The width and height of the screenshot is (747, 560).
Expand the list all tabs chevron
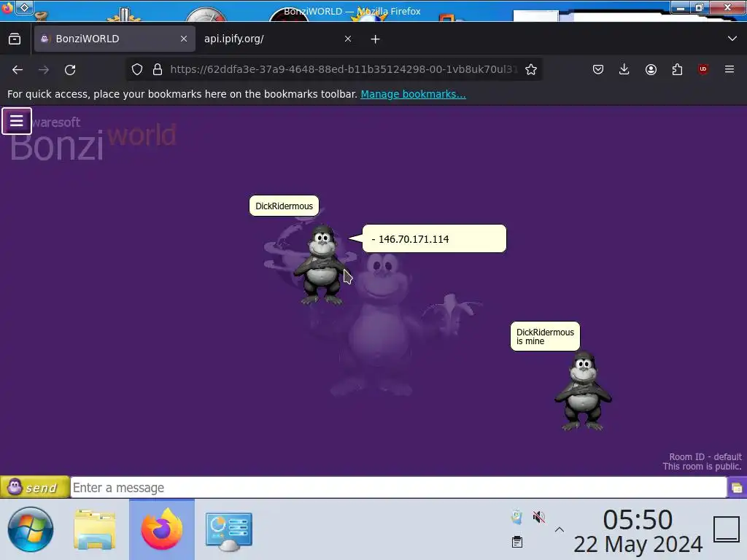pyautogui.click(x=732, y=39)
